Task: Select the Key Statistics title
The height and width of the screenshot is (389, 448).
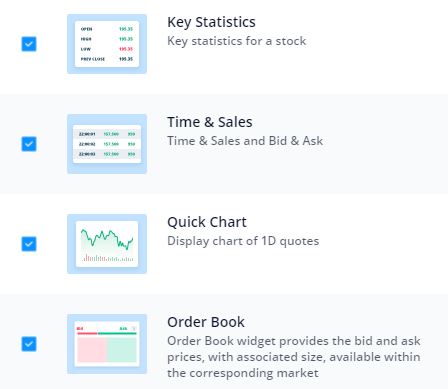Action: 211,22
